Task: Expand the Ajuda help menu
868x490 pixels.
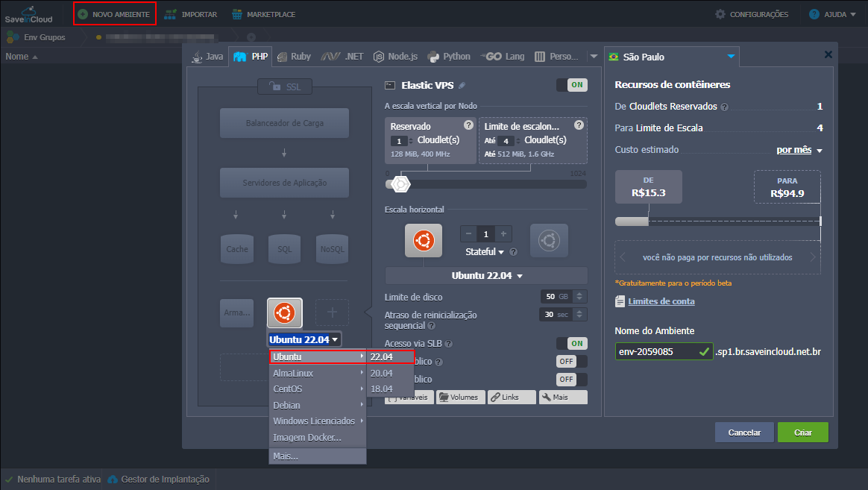Action: pyautogui.click(x=832, y=14)
